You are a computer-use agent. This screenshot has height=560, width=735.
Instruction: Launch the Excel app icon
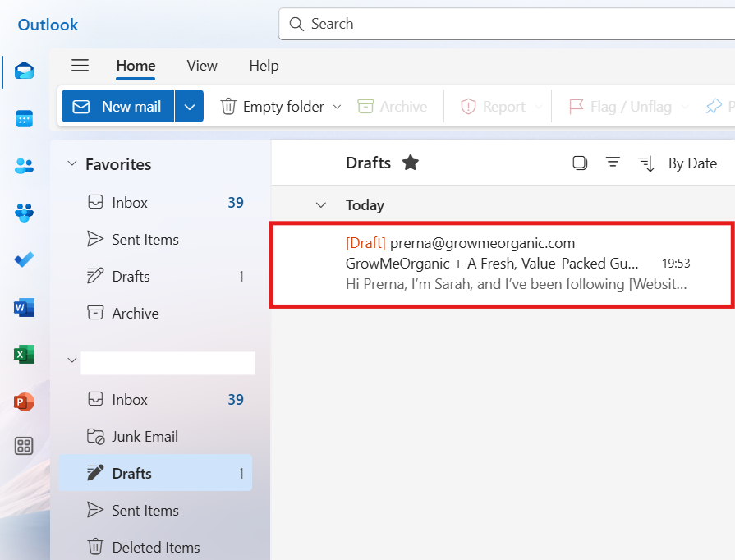pos(24,354)
